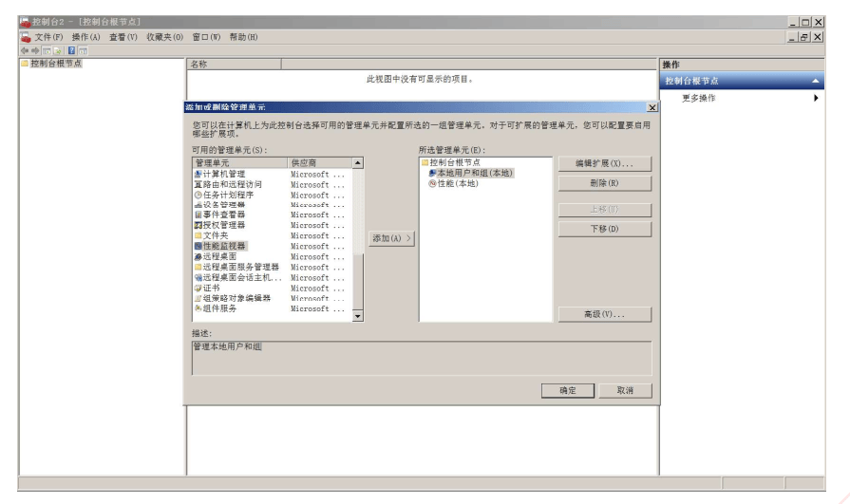The image size is (850, 504).
Task: Click the 路由和远程访问 snap-in icon
Action: point(198,184)
